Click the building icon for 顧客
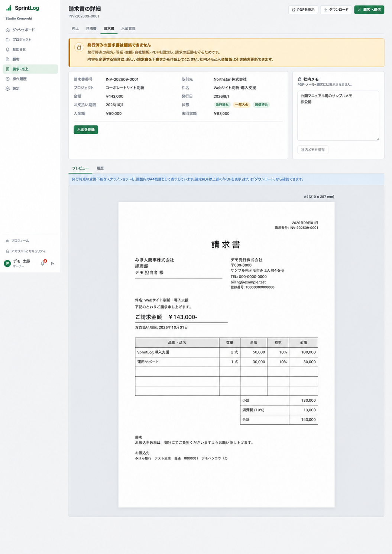This screenshot has width=392, height=554. point(8,59)
